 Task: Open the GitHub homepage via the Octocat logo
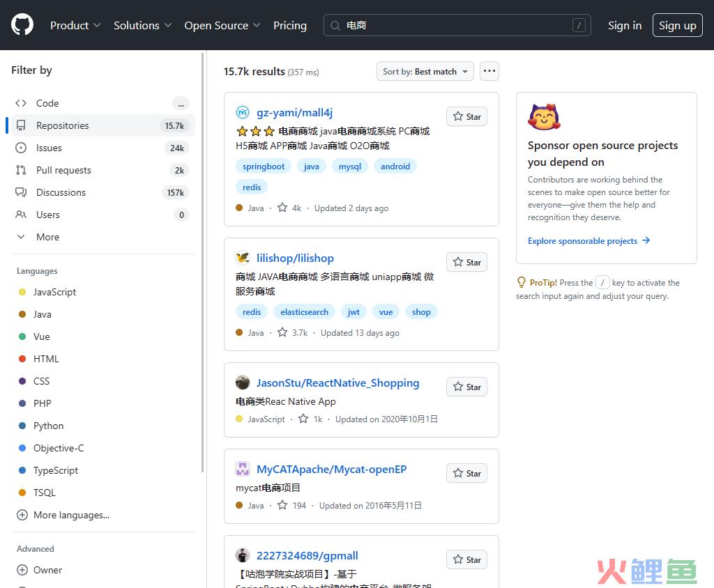[22, 24]
